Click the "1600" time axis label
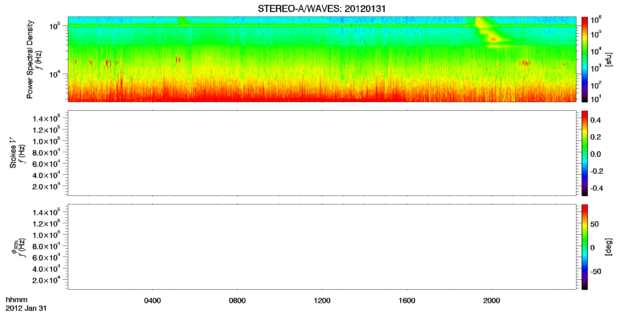 [407, 301]
